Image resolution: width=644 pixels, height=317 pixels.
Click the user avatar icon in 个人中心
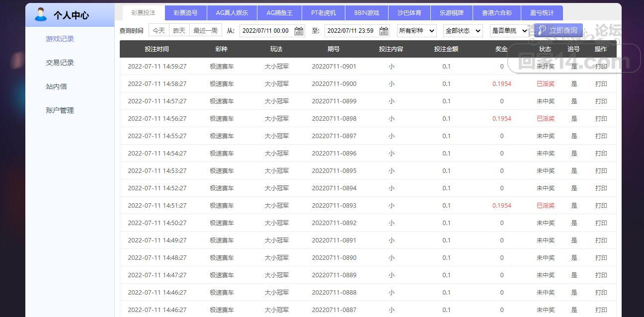[40, 14]
